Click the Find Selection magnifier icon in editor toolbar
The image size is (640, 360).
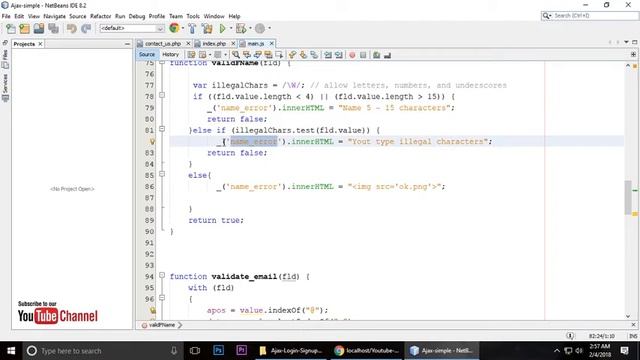[236, 55]
